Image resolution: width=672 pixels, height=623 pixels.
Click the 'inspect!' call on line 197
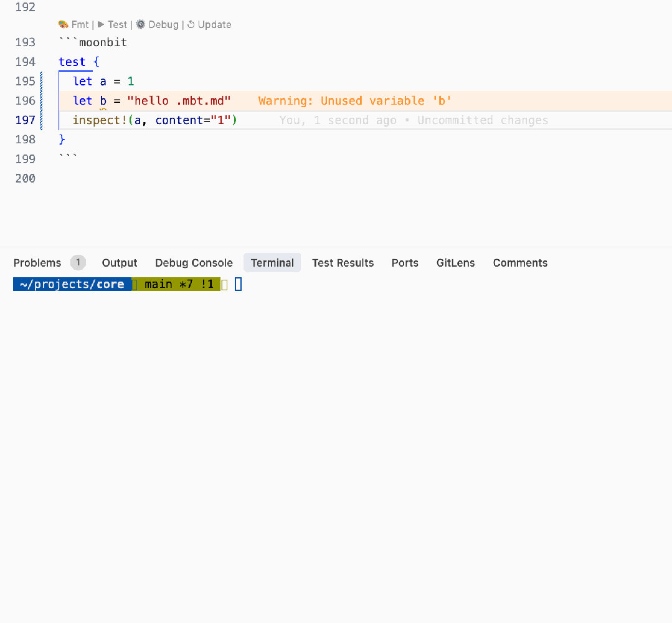coord(100,120)
